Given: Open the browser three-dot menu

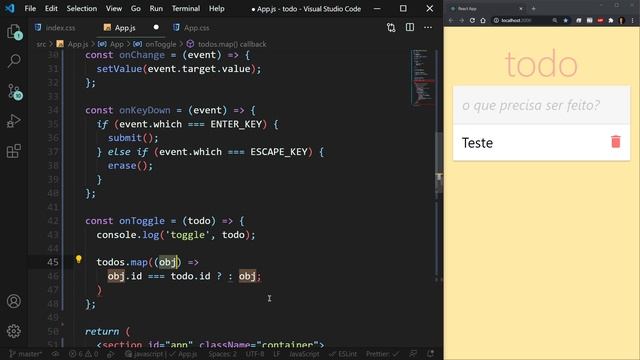Looking at the screenshot, I should click(633, 20).
